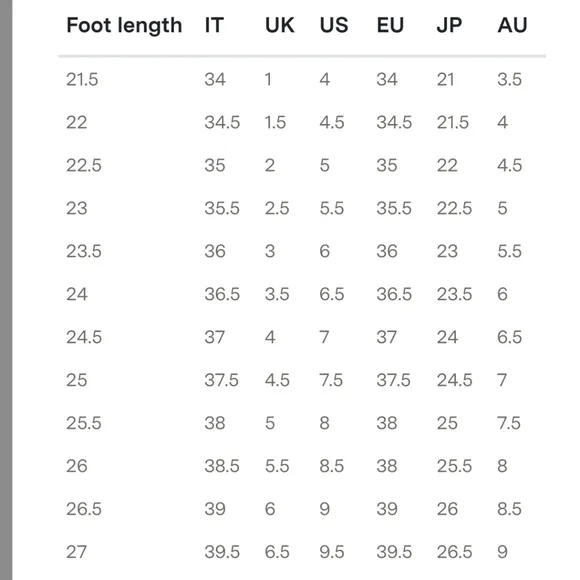
Task: Click the EU column header
Action: (x=390, y=25)
